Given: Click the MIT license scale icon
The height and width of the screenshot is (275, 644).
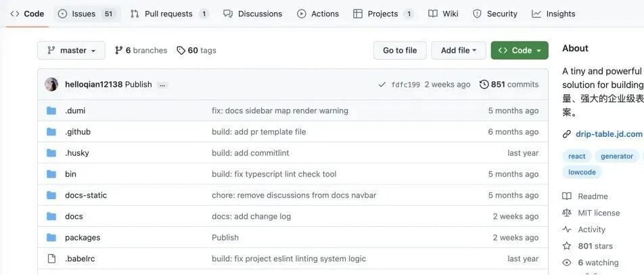Looking at the screenshot, I should pos(567,213).
